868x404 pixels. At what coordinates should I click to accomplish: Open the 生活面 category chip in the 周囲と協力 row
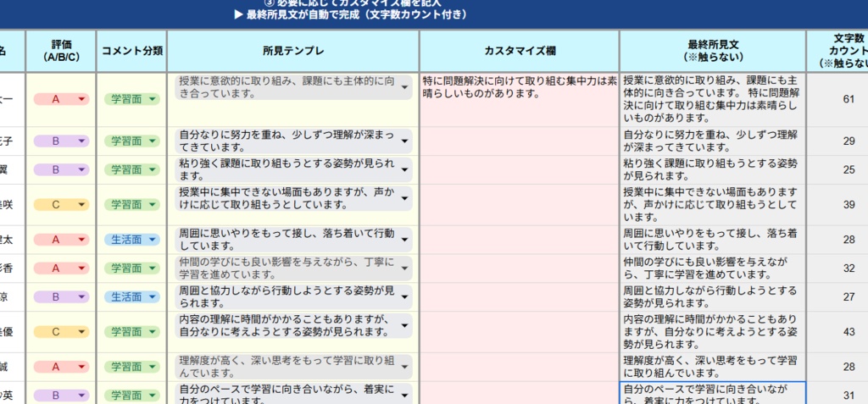131,297
